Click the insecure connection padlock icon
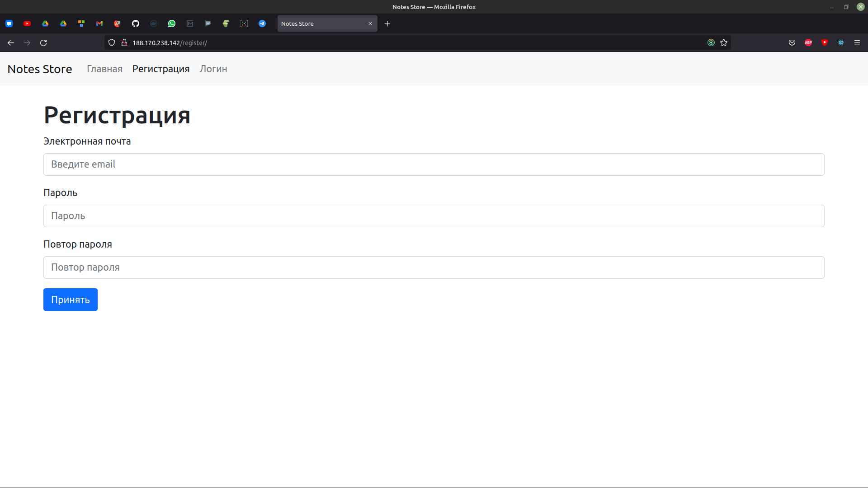This screenshot has height=488, width=868. coord(124,43)
